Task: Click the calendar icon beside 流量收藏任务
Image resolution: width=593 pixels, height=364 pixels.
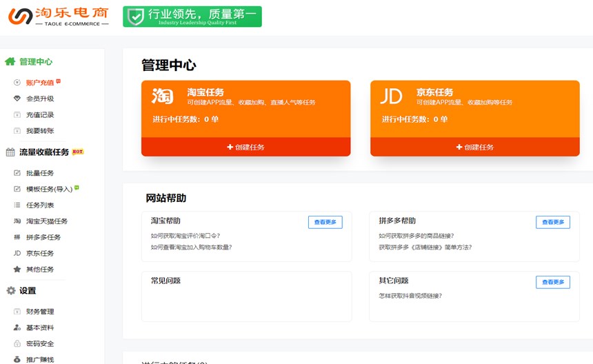Action: (x=10, y=152)
